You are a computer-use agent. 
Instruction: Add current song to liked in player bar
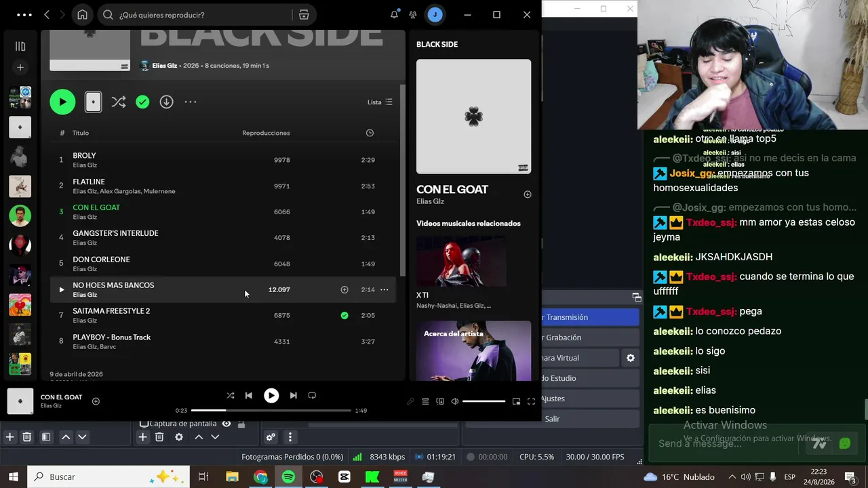coord(96,401)
